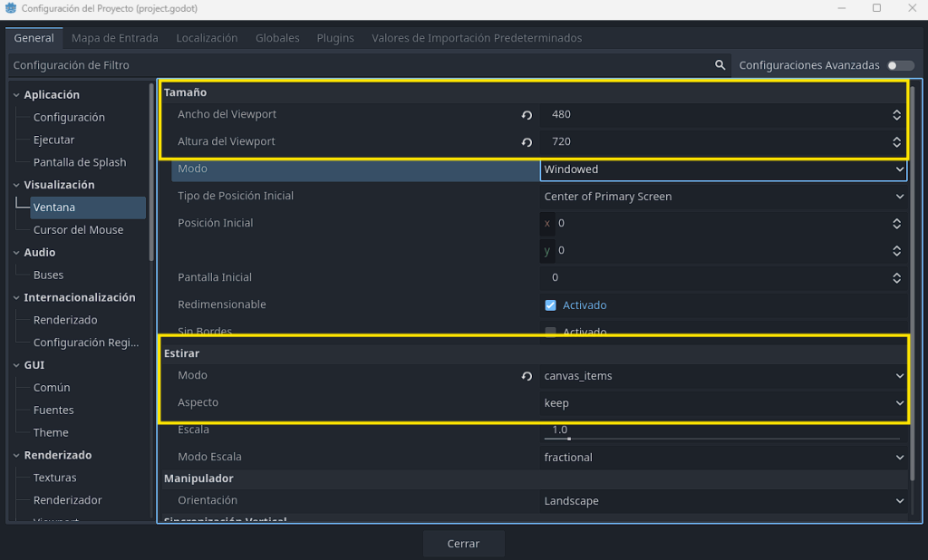928x560 pixels.
Task: Switch to the Mapa de Entrada tab
Action: pos(115,38)
